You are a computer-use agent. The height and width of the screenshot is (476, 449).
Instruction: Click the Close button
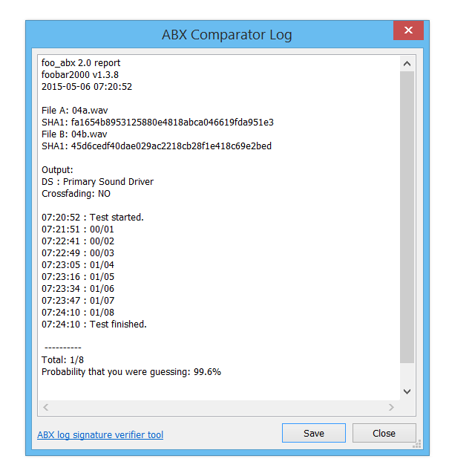pos(384,433)
